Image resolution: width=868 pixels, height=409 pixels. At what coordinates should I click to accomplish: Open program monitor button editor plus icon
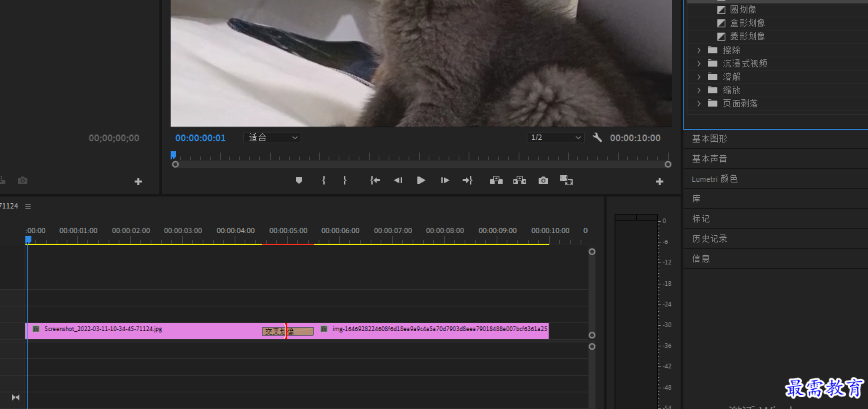point(659,181)
